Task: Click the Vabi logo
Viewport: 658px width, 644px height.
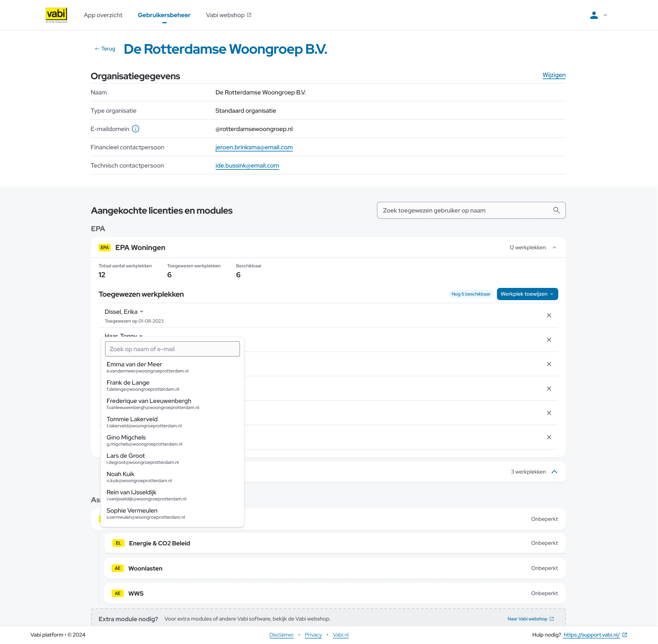Action: tap(56, 15)
